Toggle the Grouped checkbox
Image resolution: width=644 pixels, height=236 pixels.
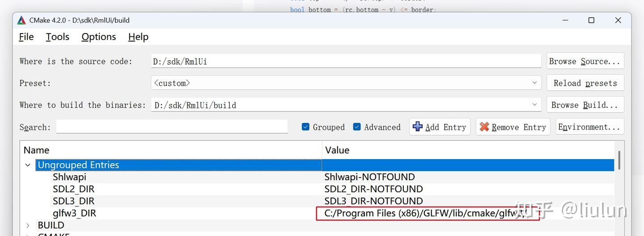(x=305, y=127)
